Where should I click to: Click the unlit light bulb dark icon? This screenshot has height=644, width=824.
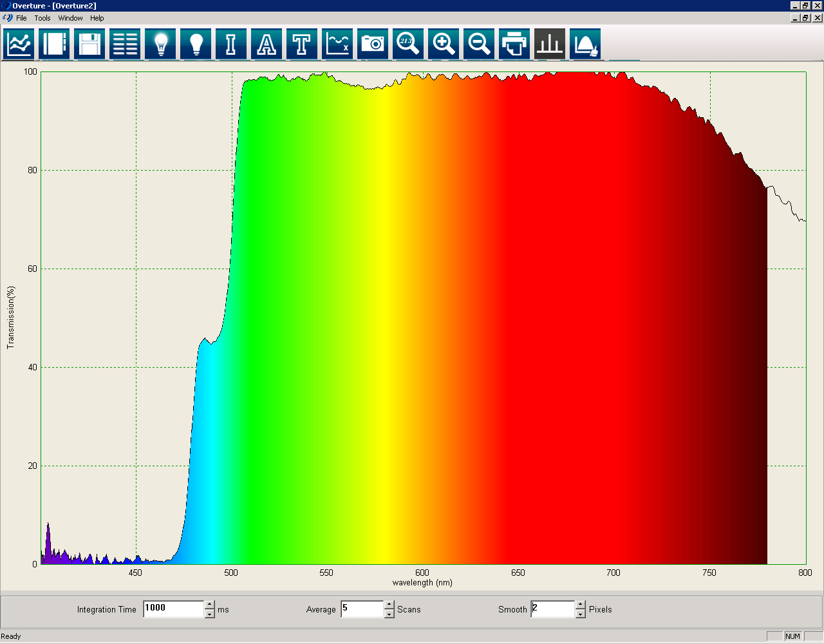click(x=196, y=44)
